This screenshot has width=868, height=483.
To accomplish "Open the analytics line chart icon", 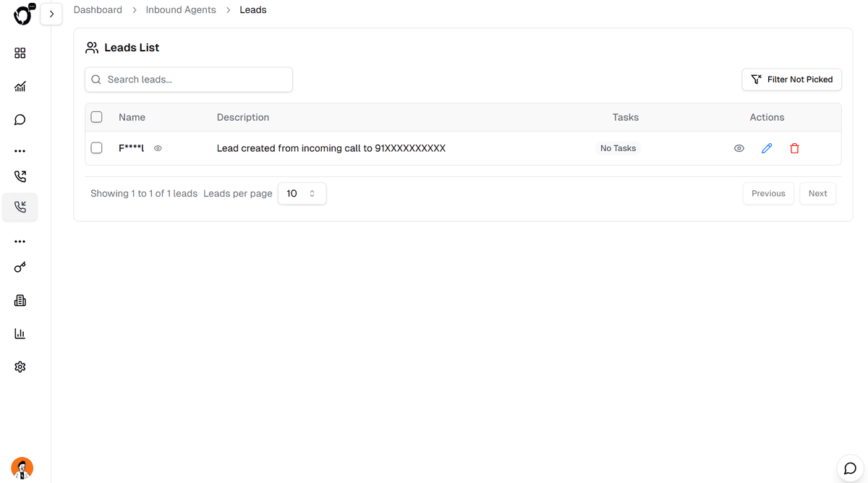I will coord(20,87).
